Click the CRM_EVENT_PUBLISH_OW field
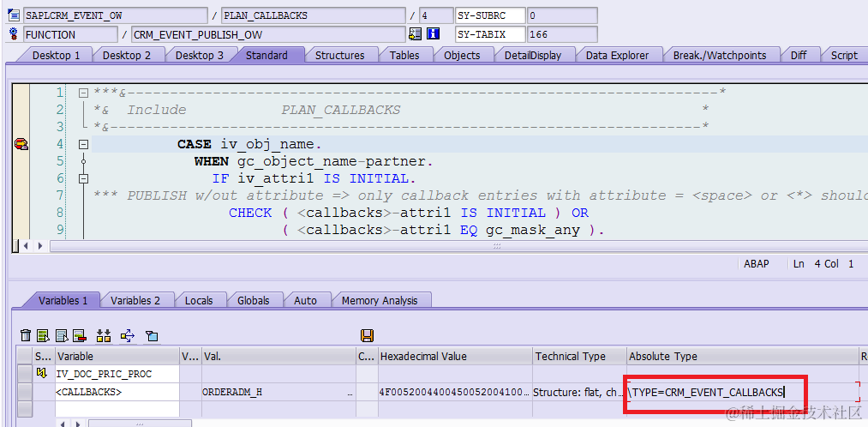 (268, 35)
